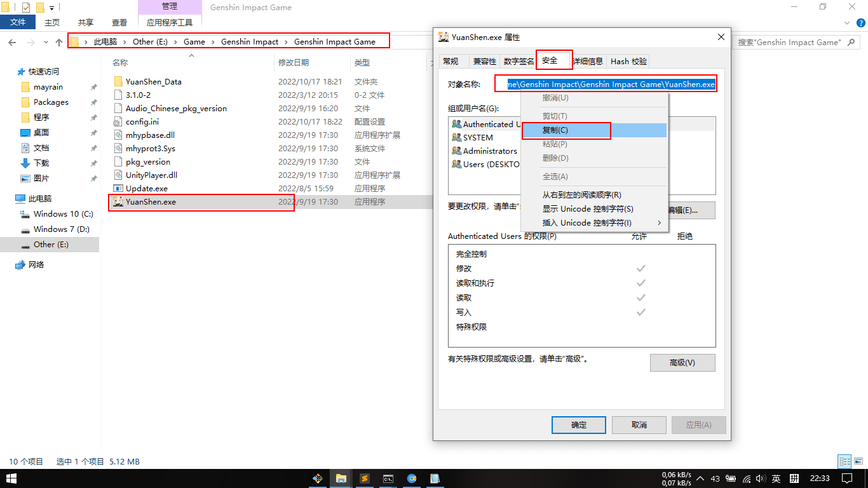Click the OK (确定) button

click(579, 424)
